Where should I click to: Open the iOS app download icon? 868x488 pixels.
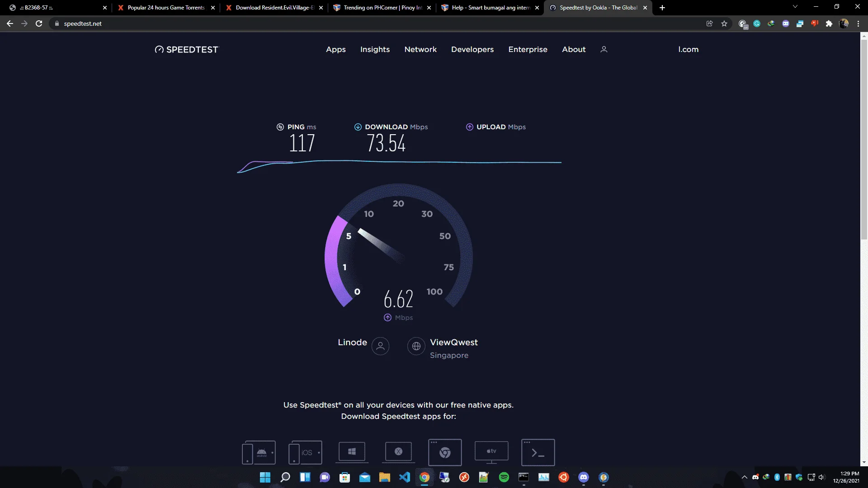pos(305,452)
